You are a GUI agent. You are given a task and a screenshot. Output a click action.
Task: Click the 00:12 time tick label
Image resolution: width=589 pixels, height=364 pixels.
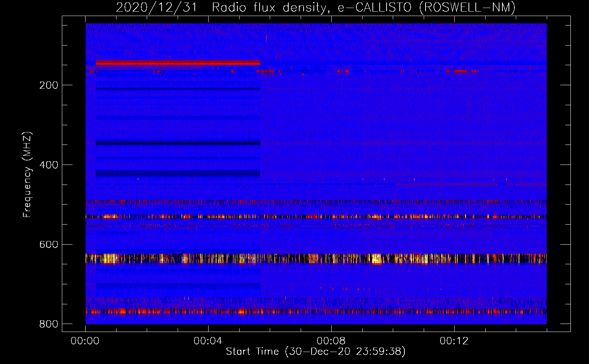coord(454,341)
